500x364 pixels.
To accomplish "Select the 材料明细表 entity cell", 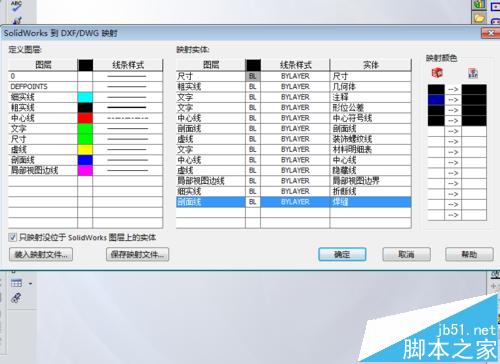I will 371,149.
